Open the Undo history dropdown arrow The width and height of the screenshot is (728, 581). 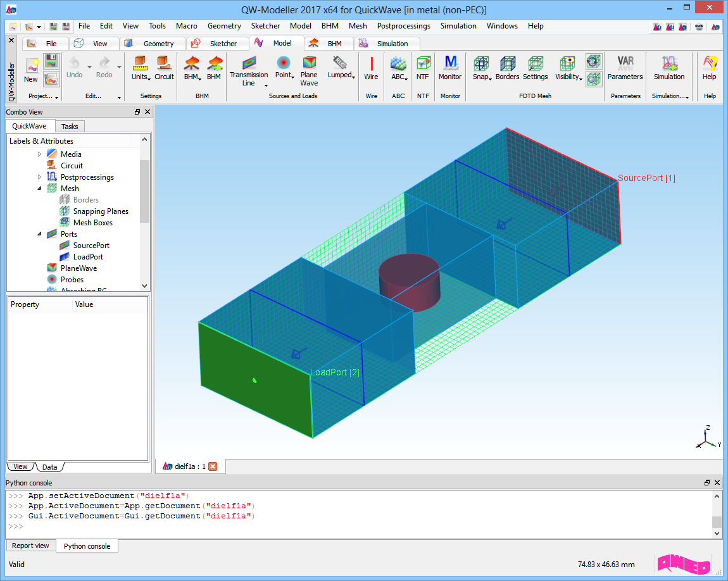point(90,66)
